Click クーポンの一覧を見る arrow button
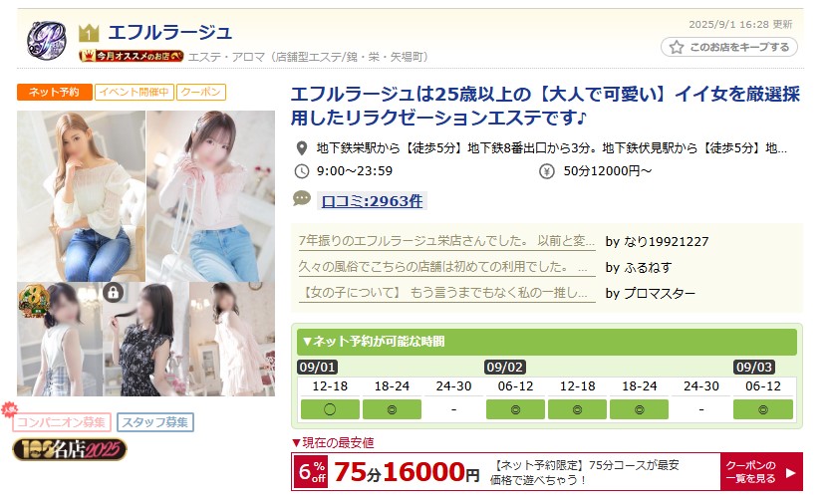828x504 pixels. point(761,472)
